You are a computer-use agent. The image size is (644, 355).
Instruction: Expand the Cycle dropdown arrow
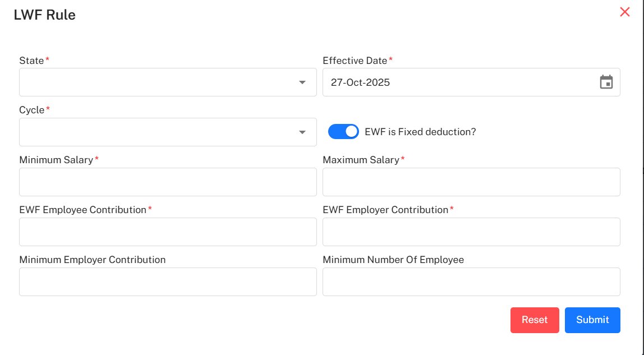pos(302,132)
